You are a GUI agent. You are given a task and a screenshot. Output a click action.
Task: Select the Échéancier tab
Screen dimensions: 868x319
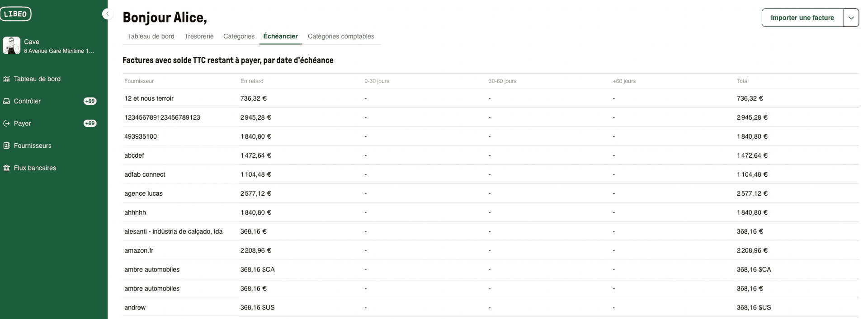(x=280, y=36)
